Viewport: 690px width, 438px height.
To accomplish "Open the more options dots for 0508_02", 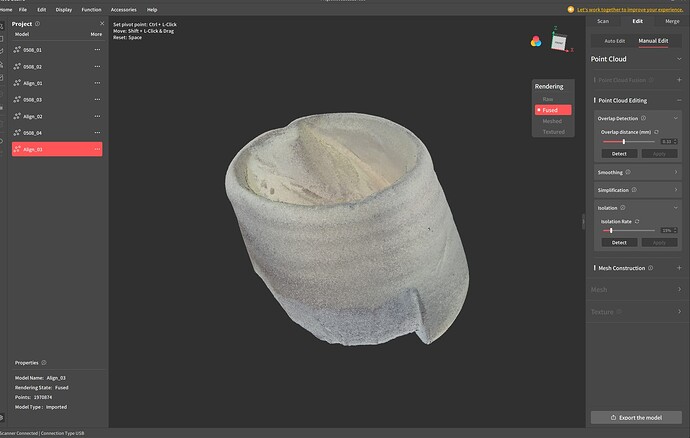I will 97,66.
